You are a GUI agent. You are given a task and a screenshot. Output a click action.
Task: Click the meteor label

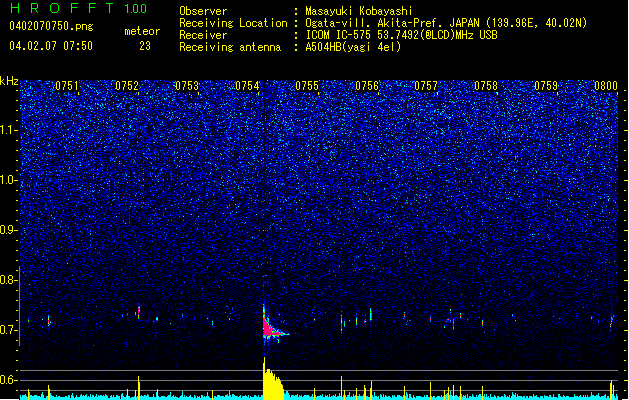pyautogui.click(x=142, y=31)
